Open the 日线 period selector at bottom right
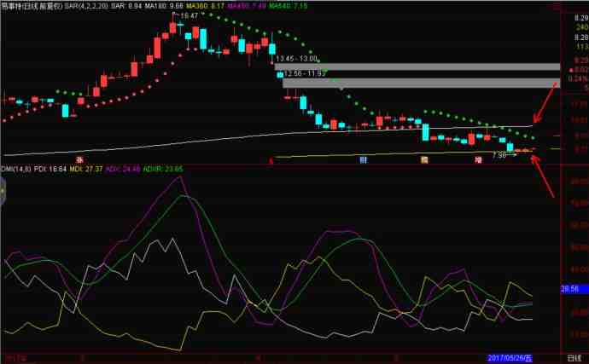 tap(574, 358)
